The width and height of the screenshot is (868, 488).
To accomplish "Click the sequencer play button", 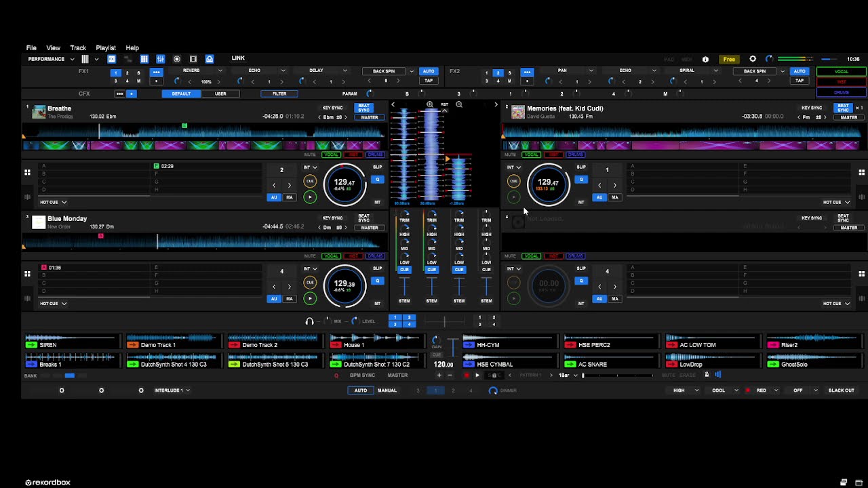I will point(477,375).
